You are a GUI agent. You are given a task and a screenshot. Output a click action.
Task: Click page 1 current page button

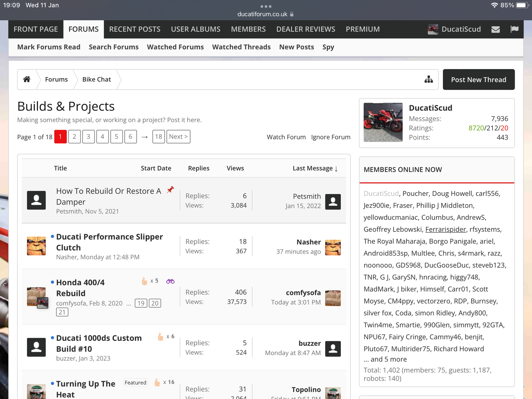pyautogui.click(x=61, y=137)
